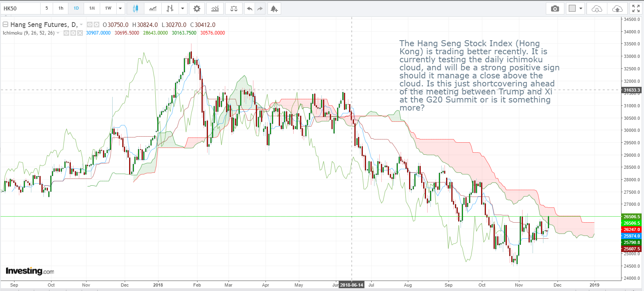Open the chart settings gear
Viewport: 644px width, 291px height.
pyautogui.click(x=197, y=8)
